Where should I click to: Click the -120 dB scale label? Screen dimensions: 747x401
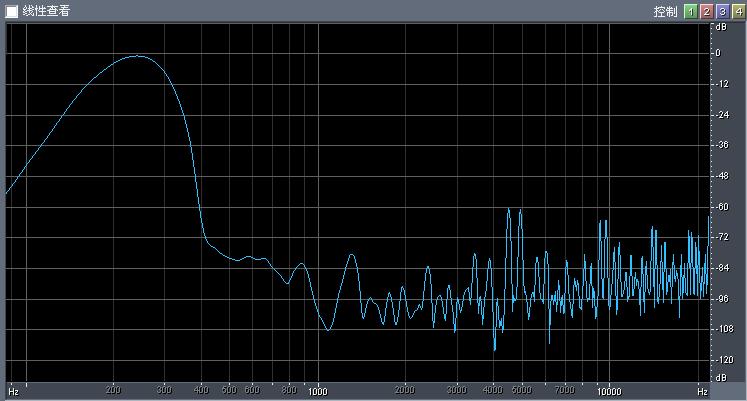click(724, 360)
